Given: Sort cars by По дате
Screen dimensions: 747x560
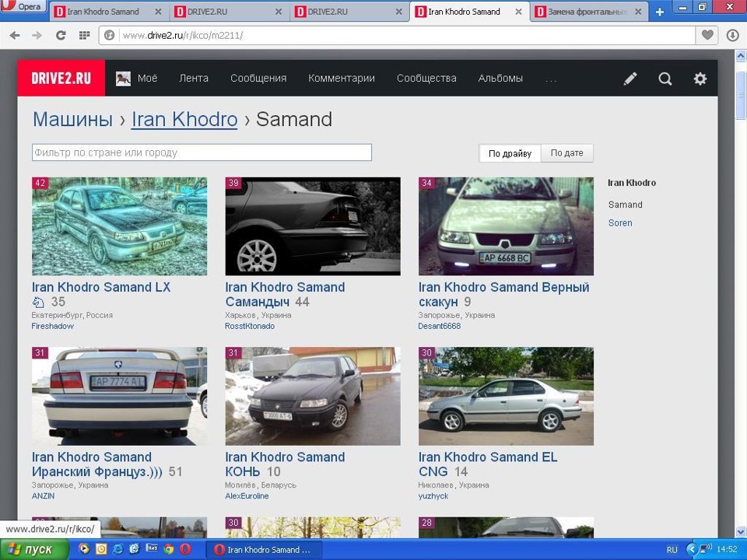Looking at the screenshot, I should coord(567,153).
